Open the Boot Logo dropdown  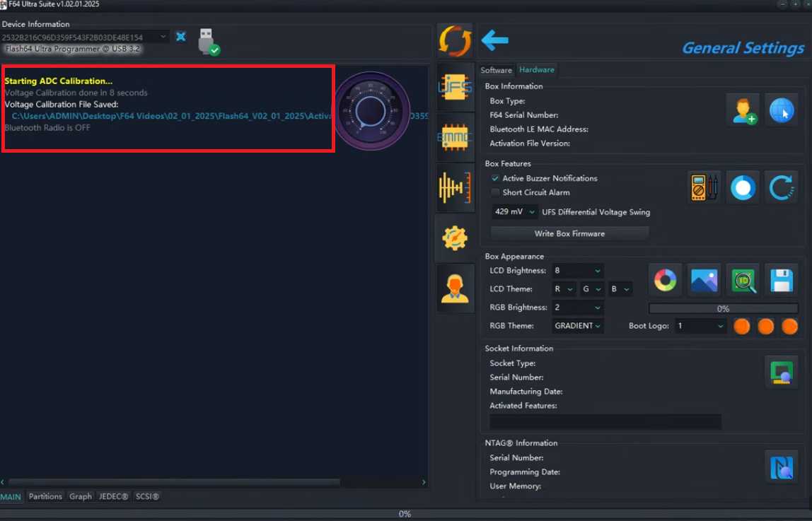click(701, 326)
